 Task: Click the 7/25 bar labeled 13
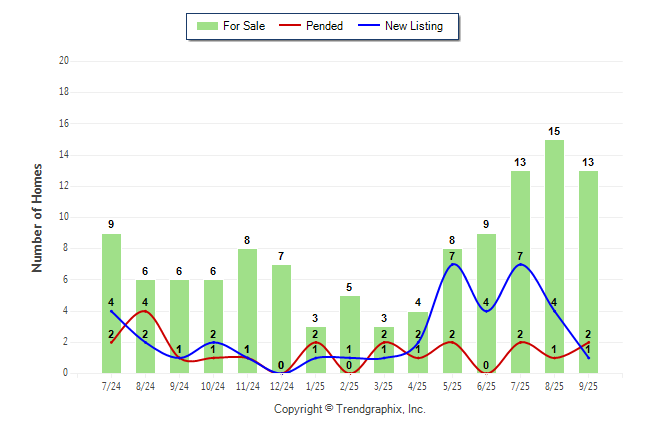coord(520,272)
